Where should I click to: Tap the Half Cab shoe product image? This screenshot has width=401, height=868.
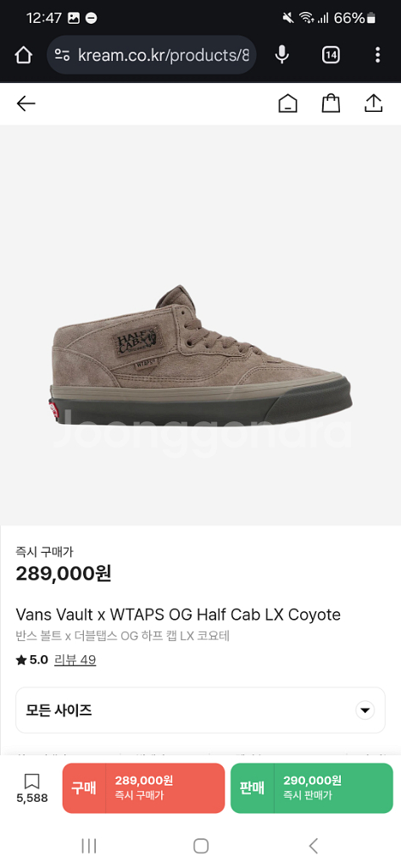200,356
